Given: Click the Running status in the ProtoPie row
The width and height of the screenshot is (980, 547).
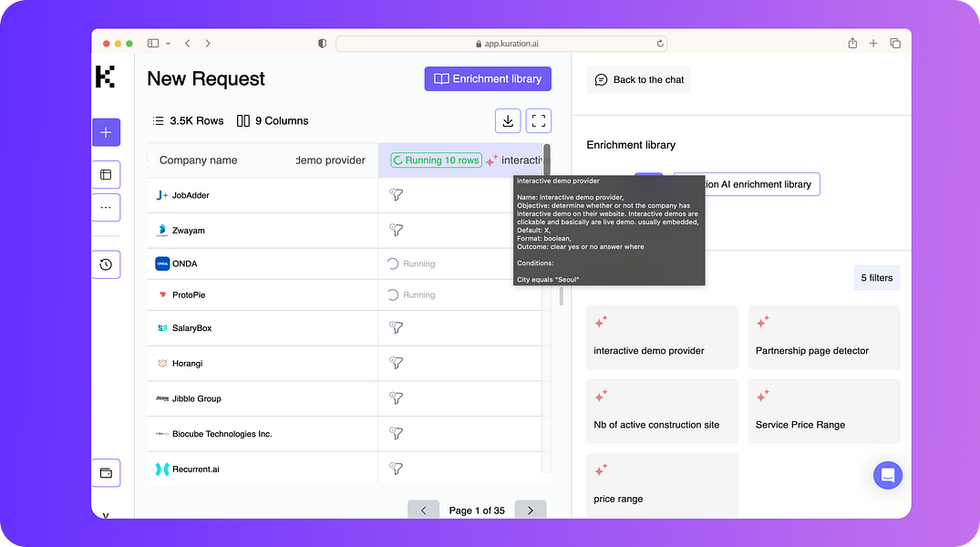Looking at the screenshot, I should pyautogui.click(x=411, y=295).
